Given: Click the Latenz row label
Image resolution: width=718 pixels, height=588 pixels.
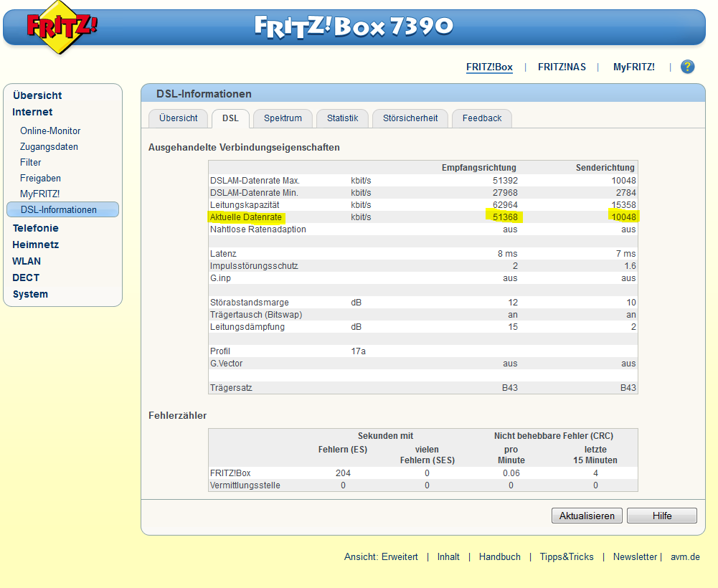Looking at the screenshot, I should [223, 254].
